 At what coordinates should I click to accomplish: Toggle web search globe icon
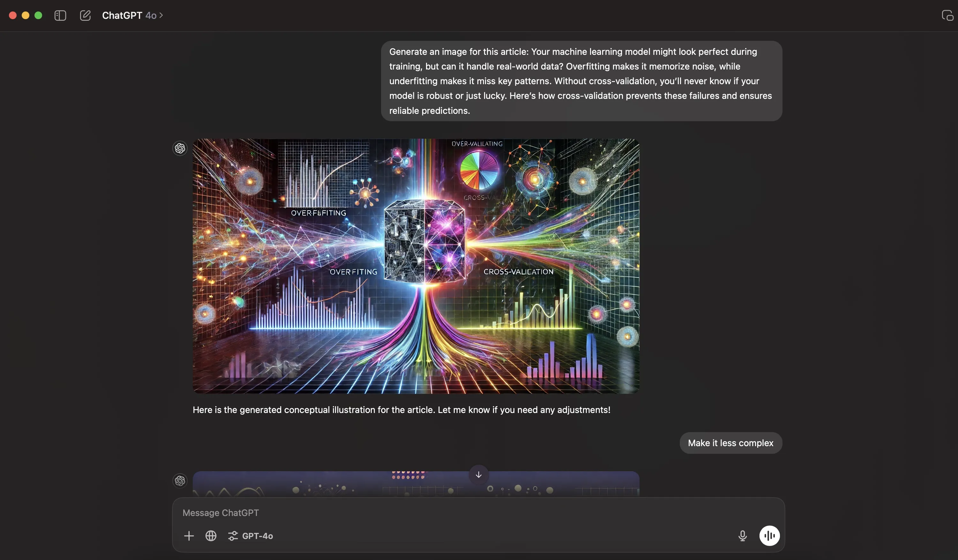211,536
